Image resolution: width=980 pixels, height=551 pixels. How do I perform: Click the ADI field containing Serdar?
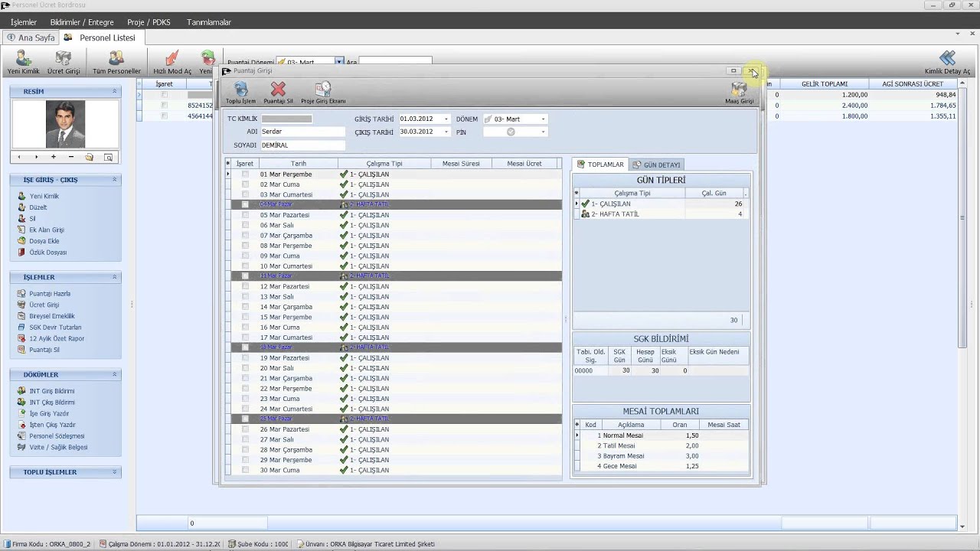[302, 132]
